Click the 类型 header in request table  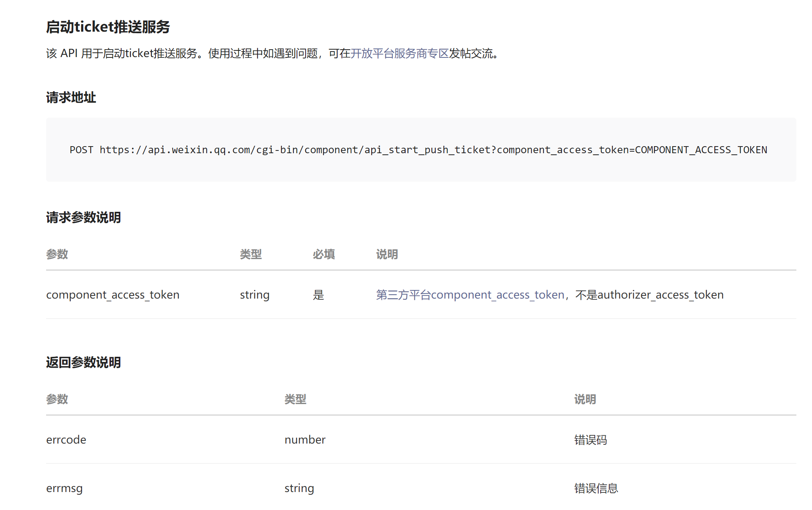pos(250,254)
